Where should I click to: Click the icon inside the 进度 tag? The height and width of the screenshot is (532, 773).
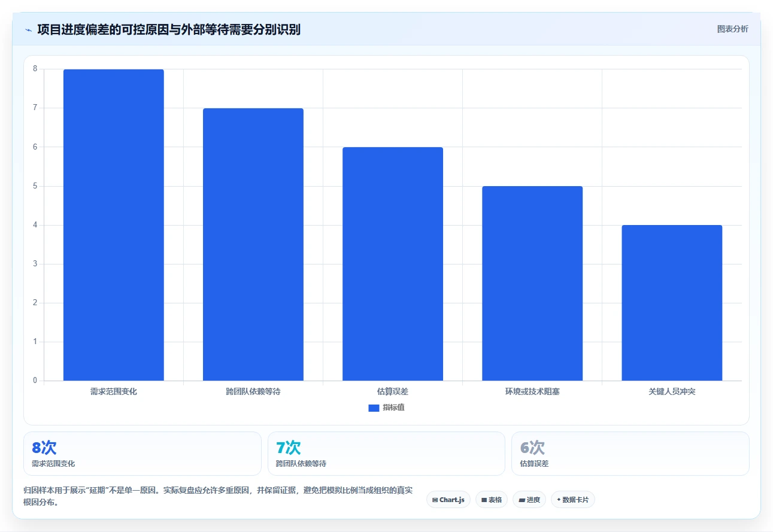[522, 500]
